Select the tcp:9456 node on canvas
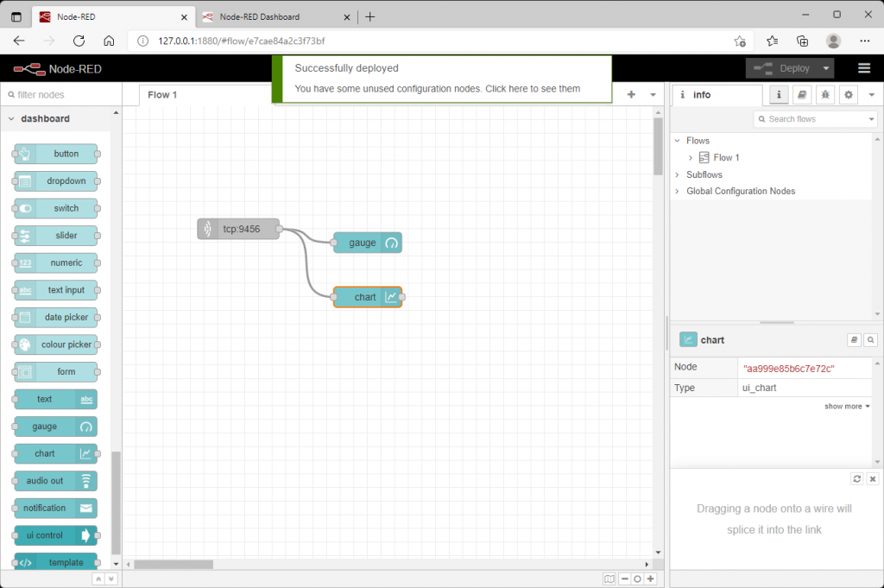 [x=238, y=229]
